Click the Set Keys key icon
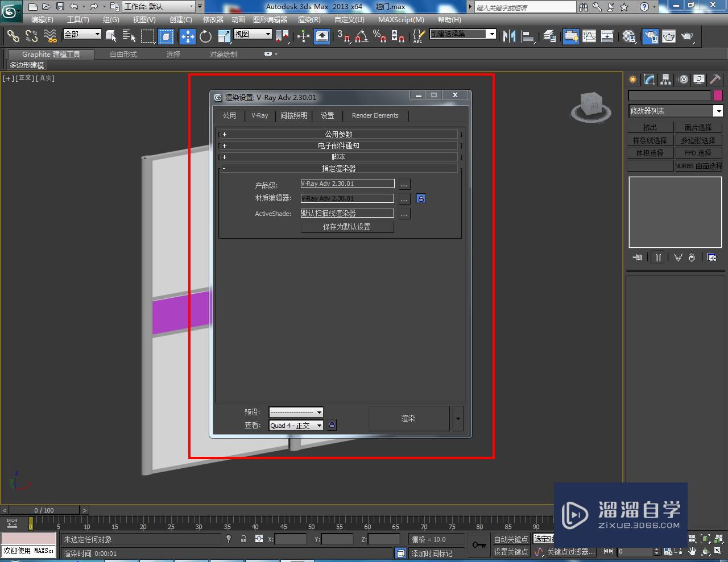 click(479, 545)
